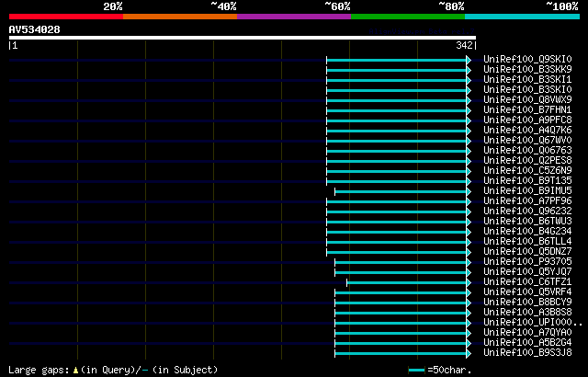588x377 pixels.
Task: Click UniRef100_B9S3J8 label
Action: (x=527, y=353)
